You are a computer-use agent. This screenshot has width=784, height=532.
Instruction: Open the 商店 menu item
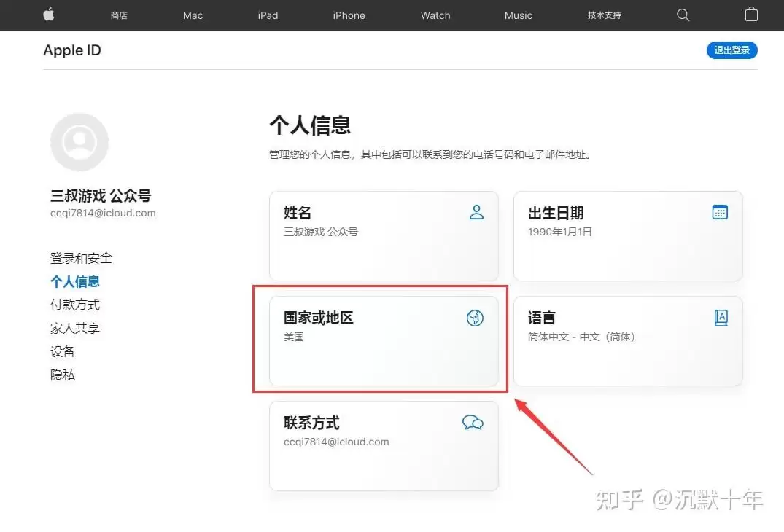point(119,15)
